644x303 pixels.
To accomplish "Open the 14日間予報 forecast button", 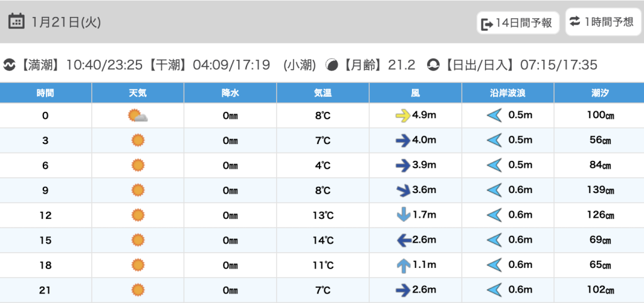I will [518, 23].
